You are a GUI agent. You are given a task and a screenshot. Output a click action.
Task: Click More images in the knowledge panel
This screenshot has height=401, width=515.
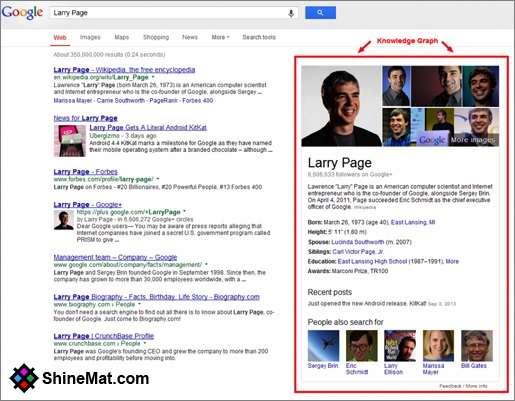pos(473,140)
